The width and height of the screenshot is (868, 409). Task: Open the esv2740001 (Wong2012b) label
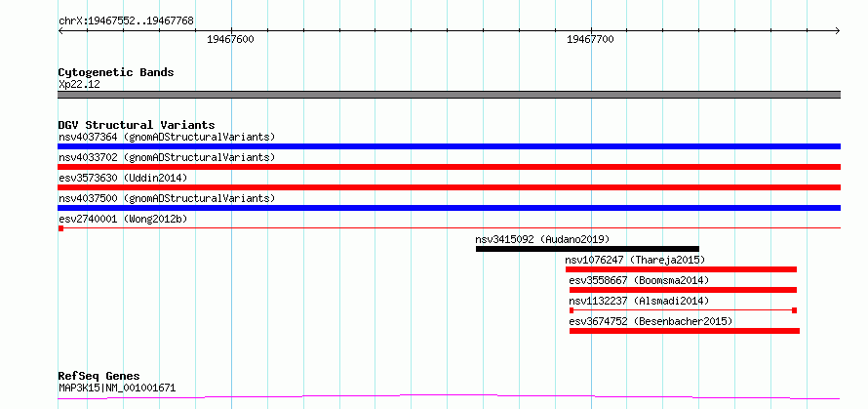click(123, 219)
